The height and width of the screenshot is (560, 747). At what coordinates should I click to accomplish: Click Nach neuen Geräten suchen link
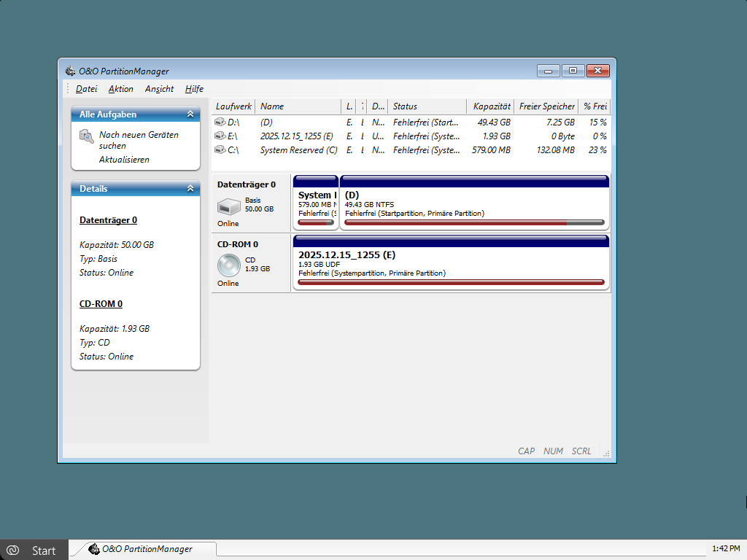coord(139,140)
